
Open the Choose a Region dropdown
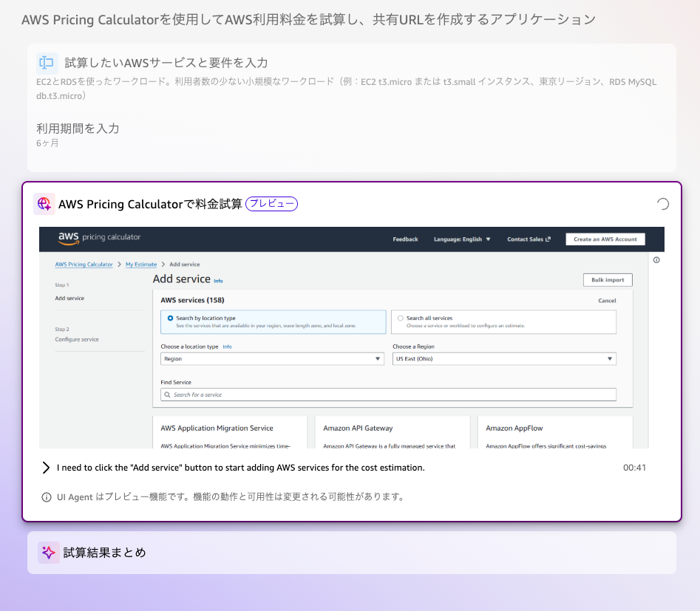click(504, 359)
